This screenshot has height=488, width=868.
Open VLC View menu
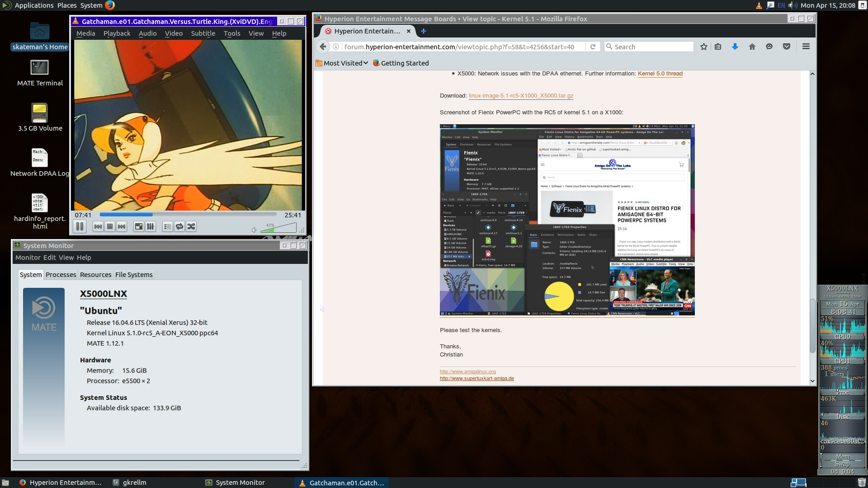click(256, 33)
